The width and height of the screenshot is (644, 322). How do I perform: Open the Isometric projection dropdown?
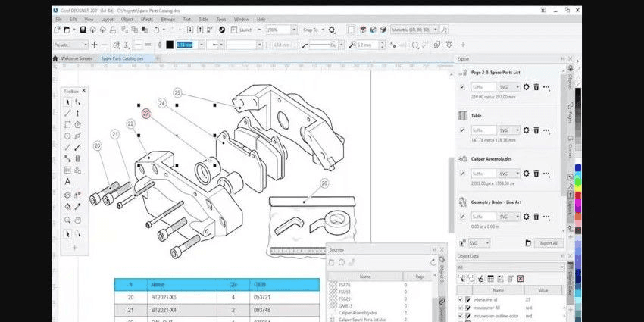pyautogui.click(x=436, y=30)
